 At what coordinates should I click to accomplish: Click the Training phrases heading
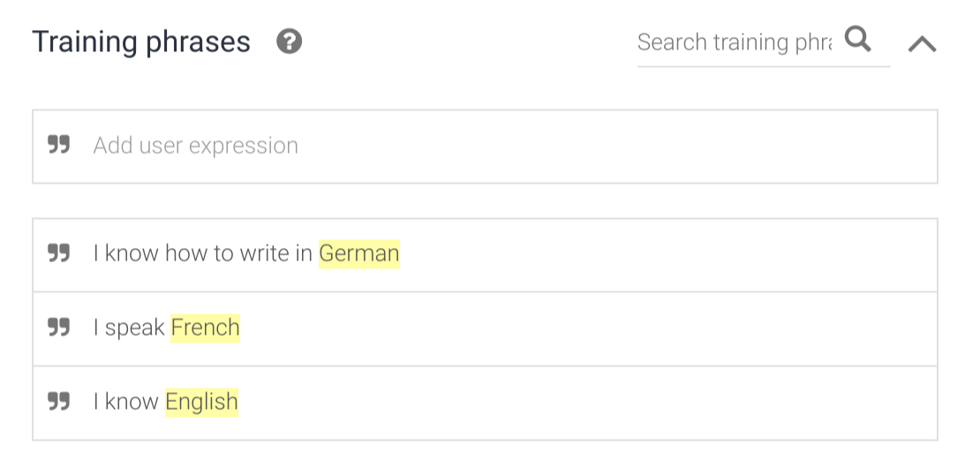pyautogui.click(x=141, y=42)
